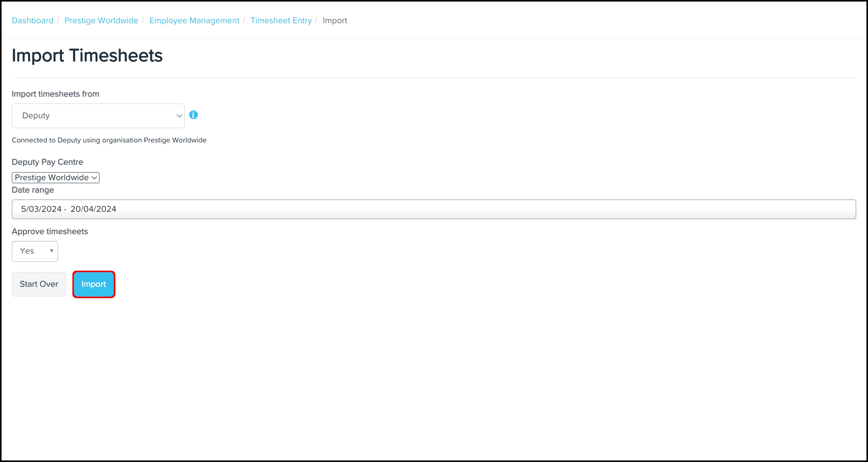
Task: Go to the Dashboard breadcrumb
Action: pyautogui.click(x=32, y=20)
